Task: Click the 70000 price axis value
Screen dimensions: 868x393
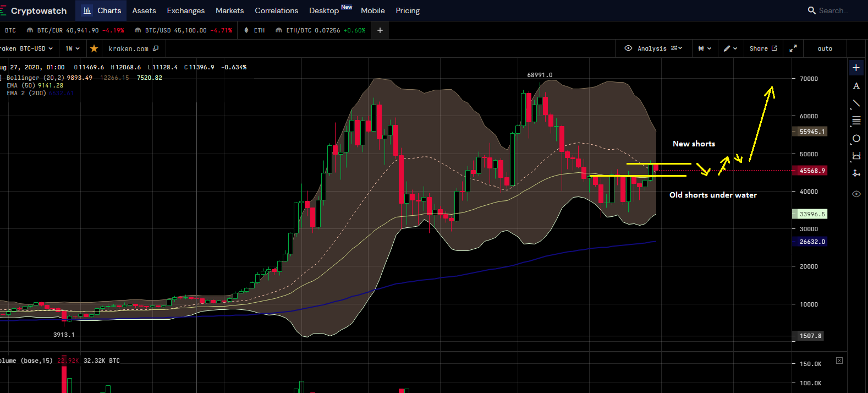Action: (809, 79)
